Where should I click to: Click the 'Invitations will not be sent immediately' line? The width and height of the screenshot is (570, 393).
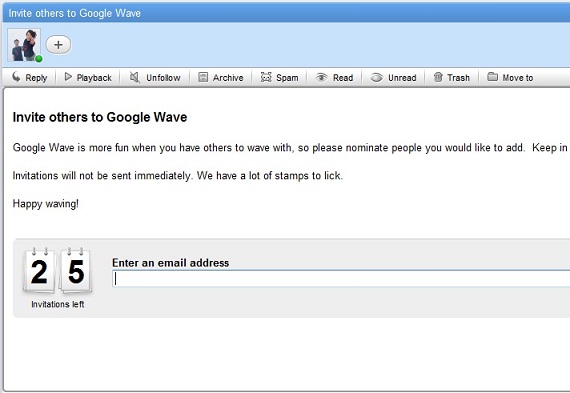click(x=178, y=176)
